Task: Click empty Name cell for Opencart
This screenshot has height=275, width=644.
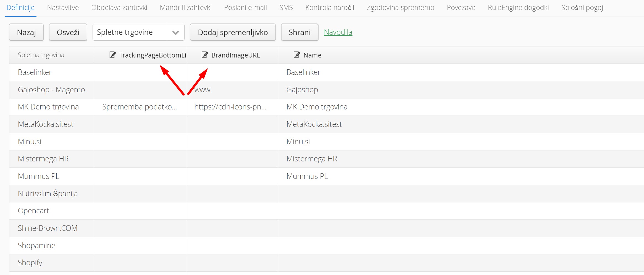Action: 461,211
